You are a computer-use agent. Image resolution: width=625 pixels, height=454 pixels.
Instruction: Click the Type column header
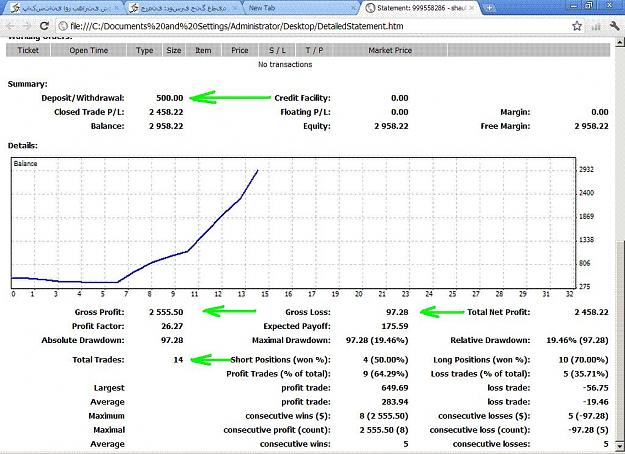144,50
